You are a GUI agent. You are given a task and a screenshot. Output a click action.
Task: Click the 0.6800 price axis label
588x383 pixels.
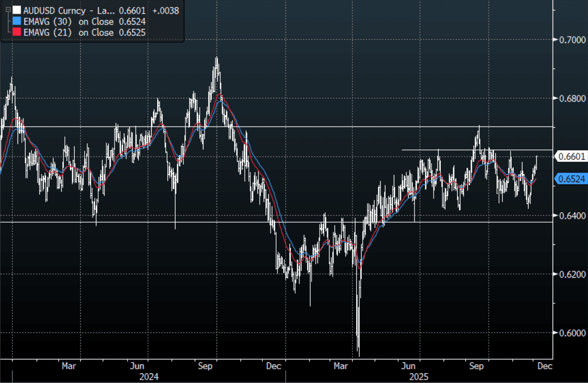point(569,98)
